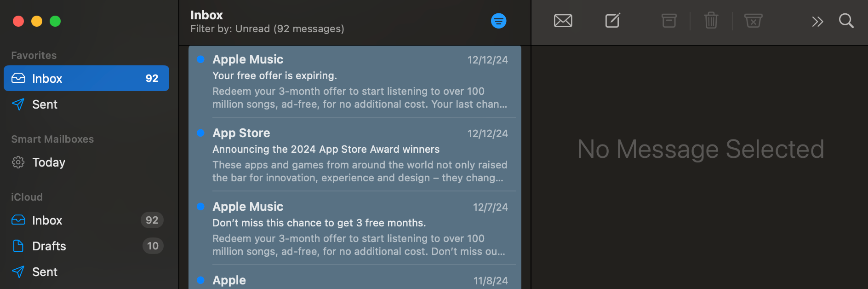
Task: Toggle the blue Unread filter button
Action: (x=498, y=20)
